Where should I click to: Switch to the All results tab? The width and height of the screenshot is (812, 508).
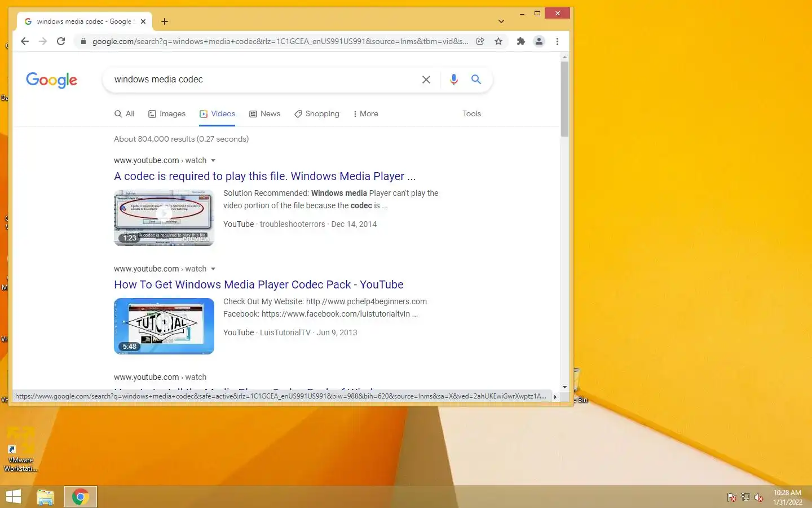click(124, 113)
